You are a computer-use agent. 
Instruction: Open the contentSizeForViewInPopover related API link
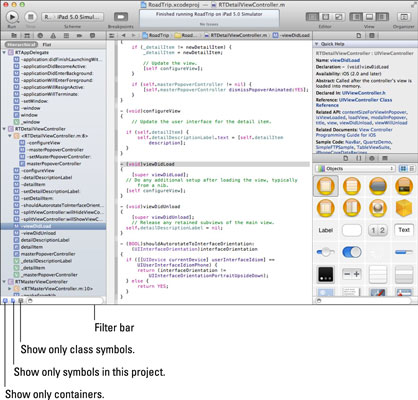[x=374, y=112]
